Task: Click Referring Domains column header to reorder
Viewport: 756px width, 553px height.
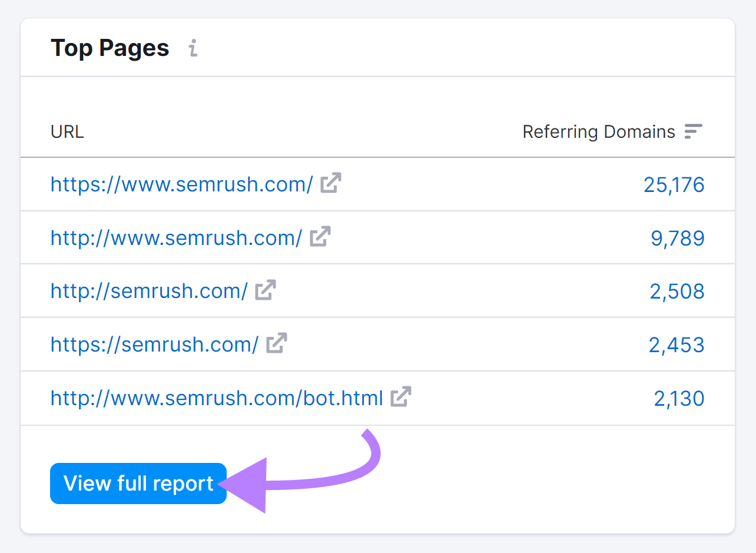Action: pyautogui.click(x=598, y=131)
